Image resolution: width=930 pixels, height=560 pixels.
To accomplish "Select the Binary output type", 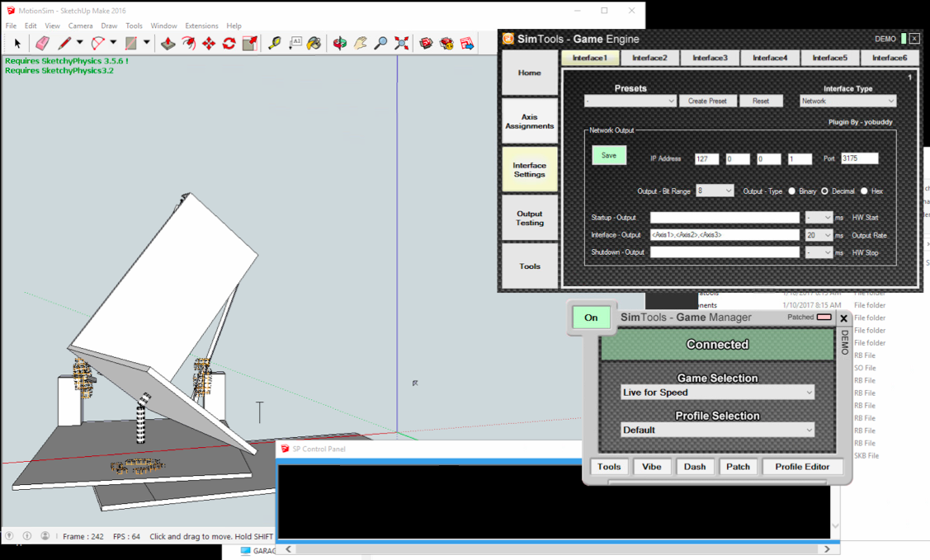I will [792, 191].
